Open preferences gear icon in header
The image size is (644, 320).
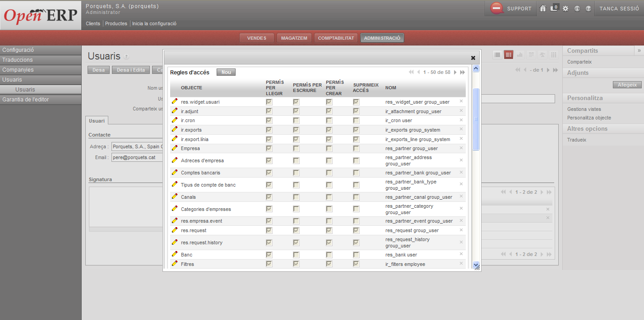(565, 9)
